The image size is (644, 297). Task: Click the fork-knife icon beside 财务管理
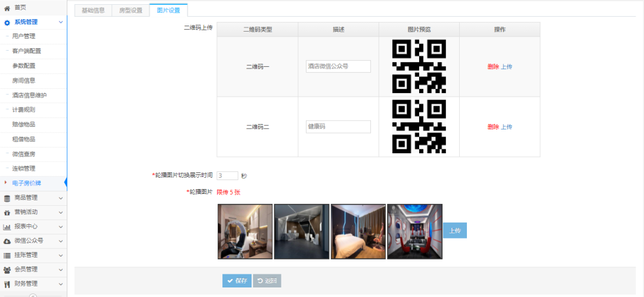[x=7, y=284]
